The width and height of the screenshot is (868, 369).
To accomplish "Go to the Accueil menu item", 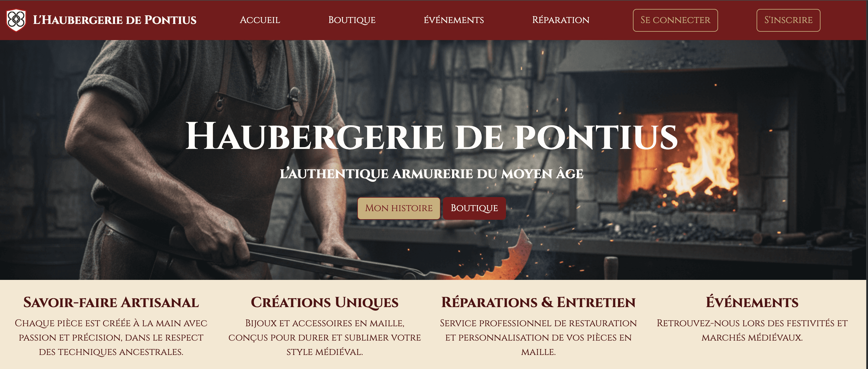I will coord(260,20).
